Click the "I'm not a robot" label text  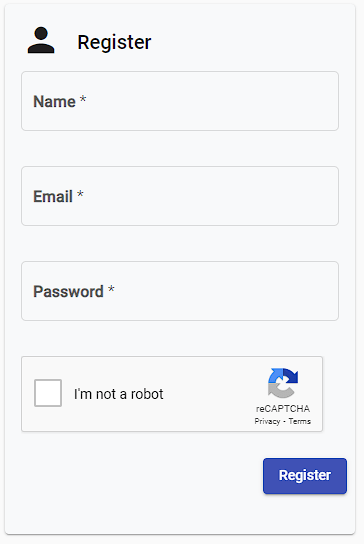click(118, 394)
